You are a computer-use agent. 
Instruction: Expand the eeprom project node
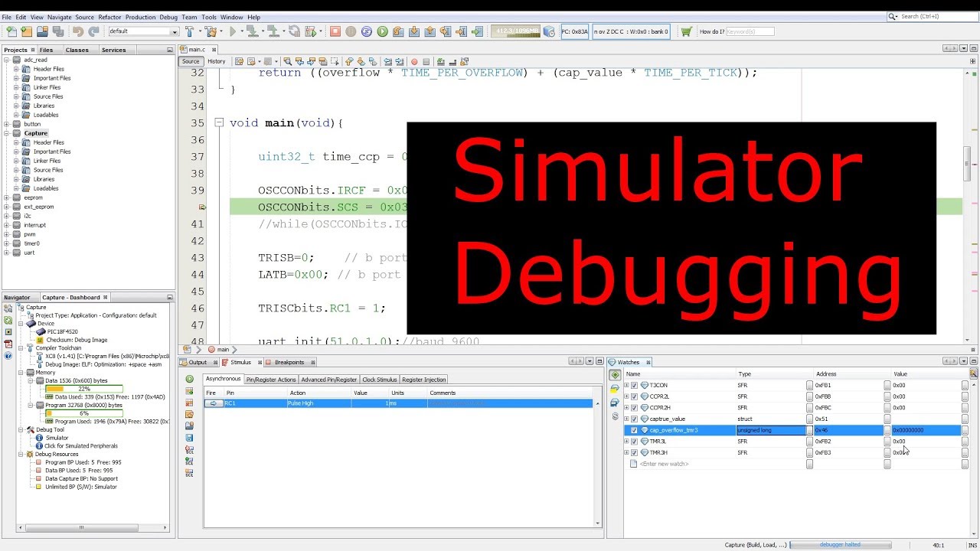[7, 197]
